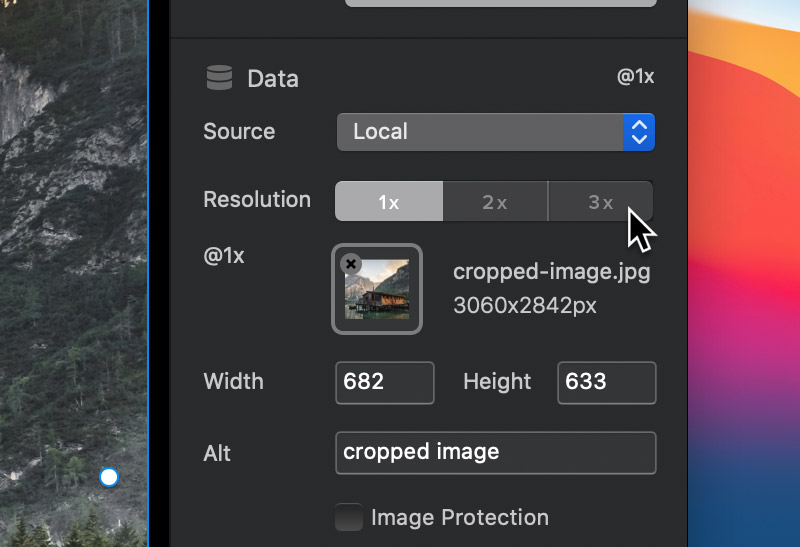The height and width of the screenshot is (547, 800).
Task: Enable the Image Protection checkbox
Action: tap(349, 517)
